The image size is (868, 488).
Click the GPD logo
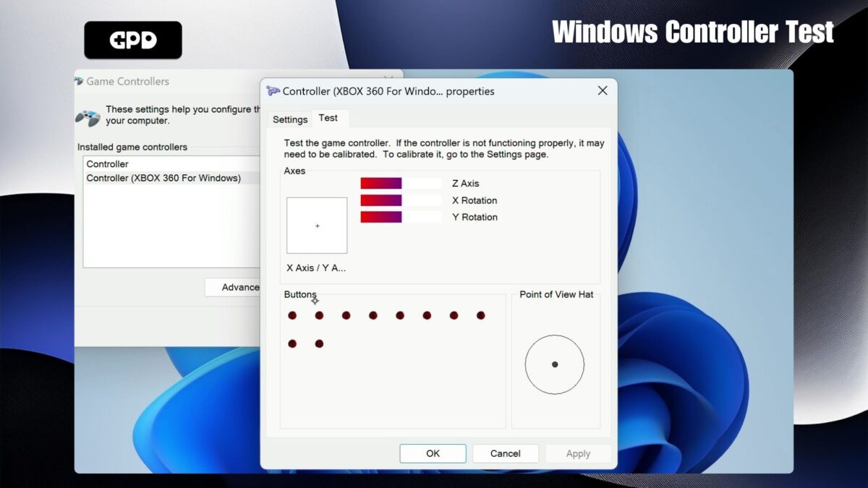[133, 40]
